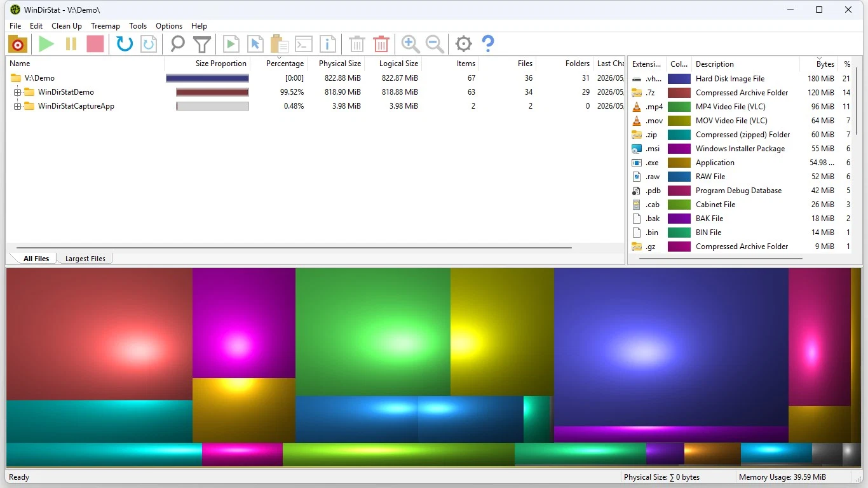
Task: Sort by the Logical Size column header
Action: coord(393,64)
